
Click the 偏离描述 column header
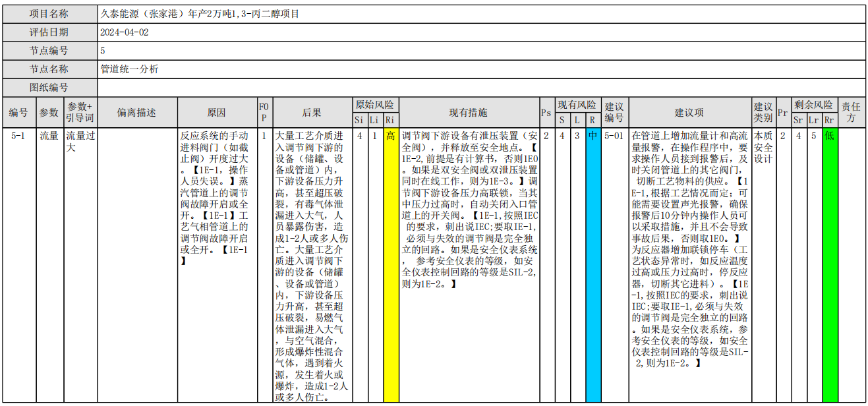138,113
